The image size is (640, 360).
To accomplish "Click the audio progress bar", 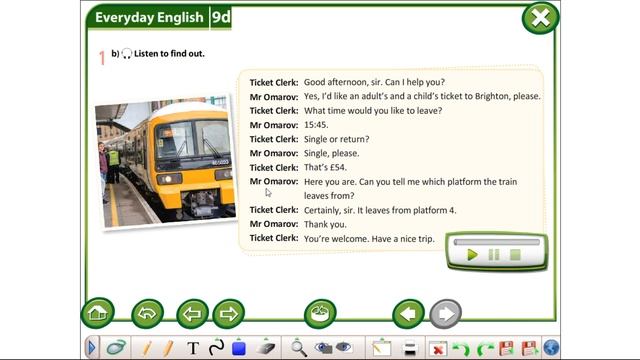I will (496, 242).
